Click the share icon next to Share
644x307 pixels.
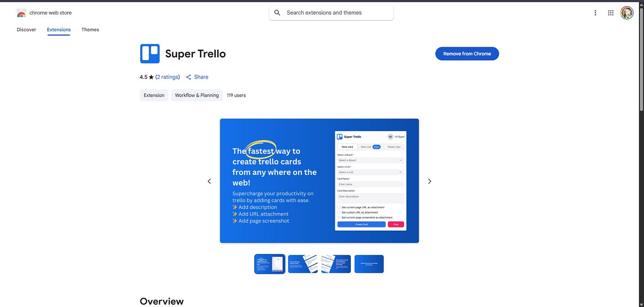(188, 77)
